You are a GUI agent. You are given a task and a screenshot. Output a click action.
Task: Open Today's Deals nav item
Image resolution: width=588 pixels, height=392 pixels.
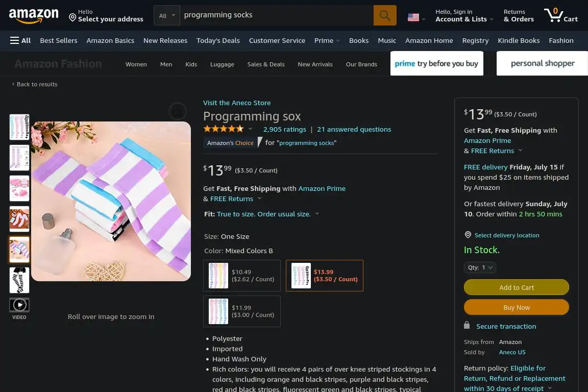[x=218, y=40]
